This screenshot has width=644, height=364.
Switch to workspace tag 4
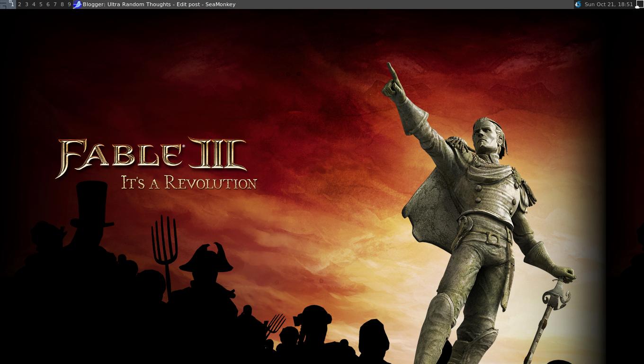click(34, 4)
